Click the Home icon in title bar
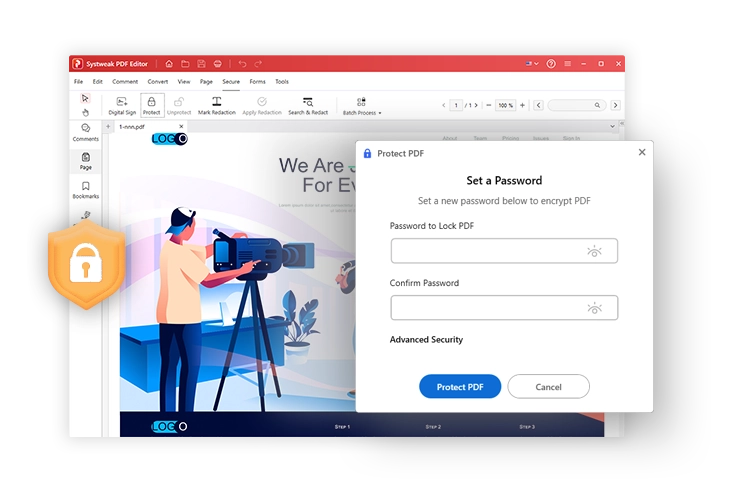The height and width of the screenshot is (500, 740). 169,64
